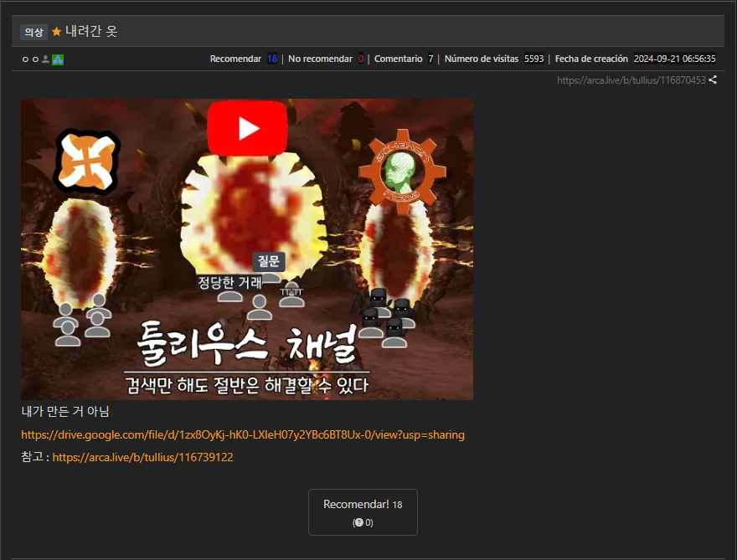Click the orange pinwheel emblem in banner

click(88, 159)
